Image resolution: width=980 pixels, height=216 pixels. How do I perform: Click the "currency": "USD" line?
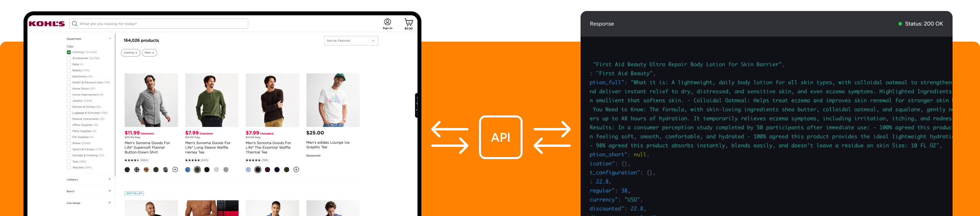point(616,200)
